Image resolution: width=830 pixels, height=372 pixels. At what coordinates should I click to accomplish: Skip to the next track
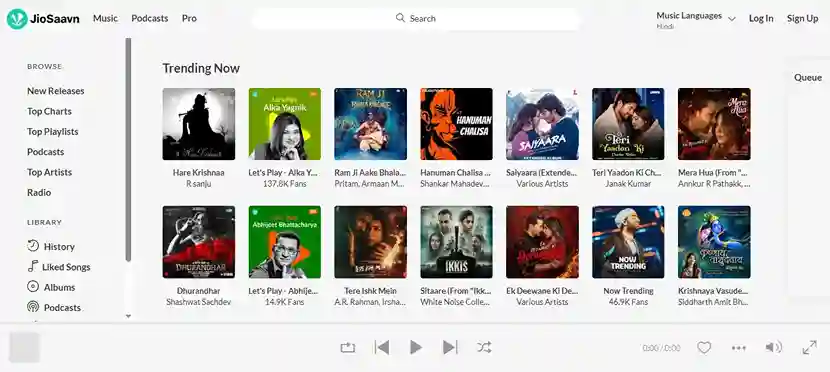tap(450, 348)
